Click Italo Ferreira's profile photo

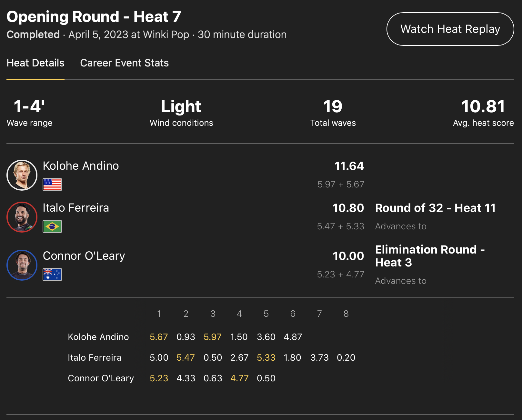22,217
